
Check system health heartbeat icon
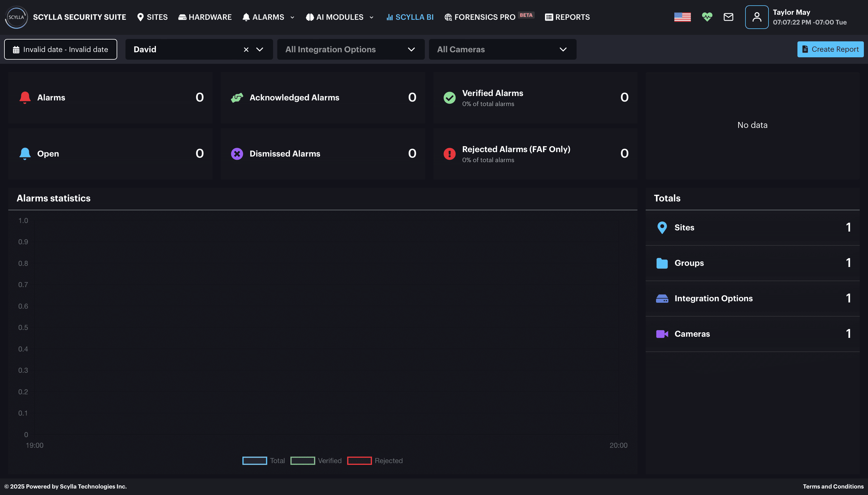coord(707,17)
